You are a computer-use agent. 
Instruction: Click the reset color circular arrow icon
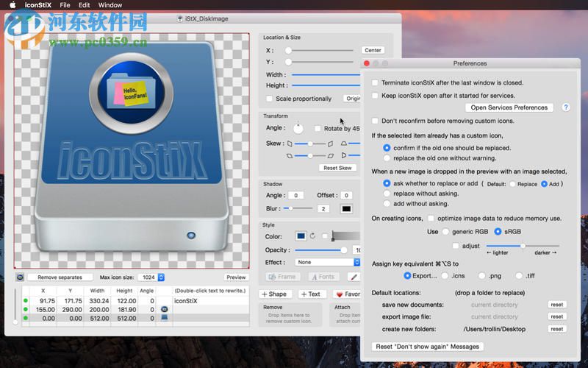coord(313,236)
